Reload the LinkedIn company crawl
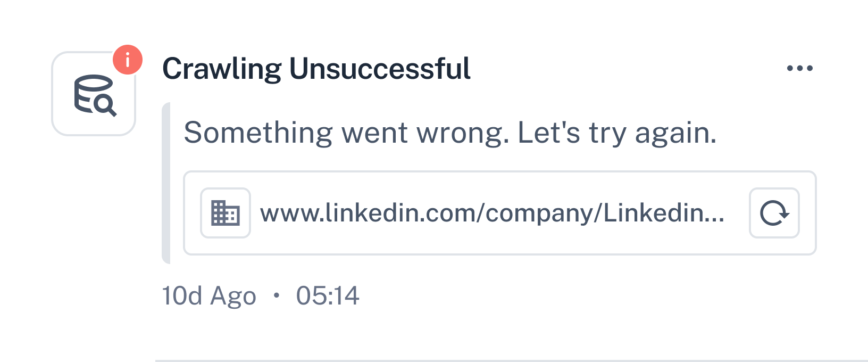868x362 pixels. 774,213
